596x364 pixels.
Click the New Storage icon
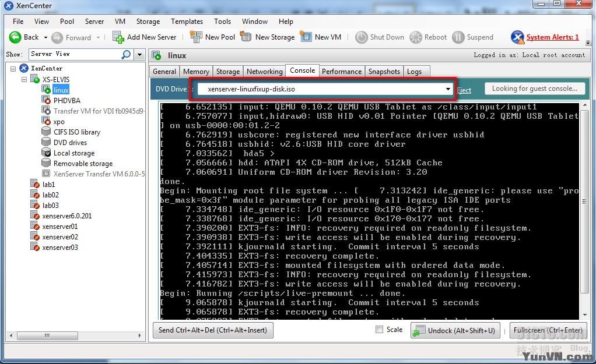click(x=246, y=37)
